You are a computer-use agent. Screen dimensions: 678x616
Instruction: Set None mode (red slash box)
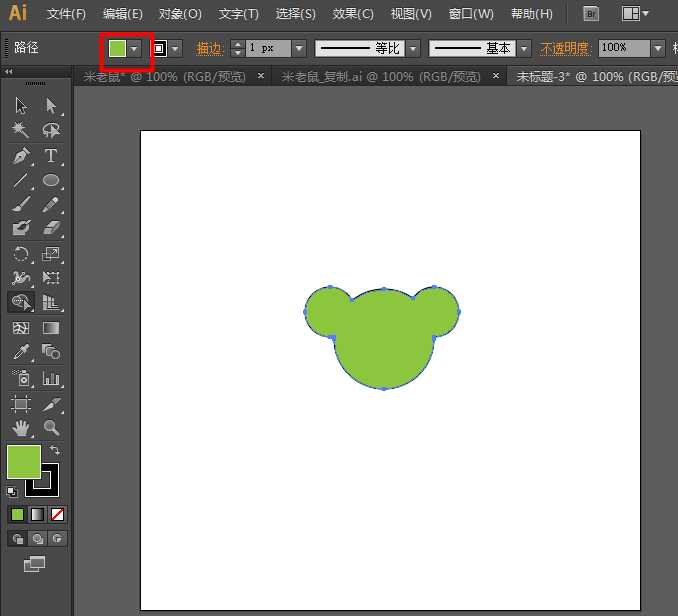coord(57,514)
